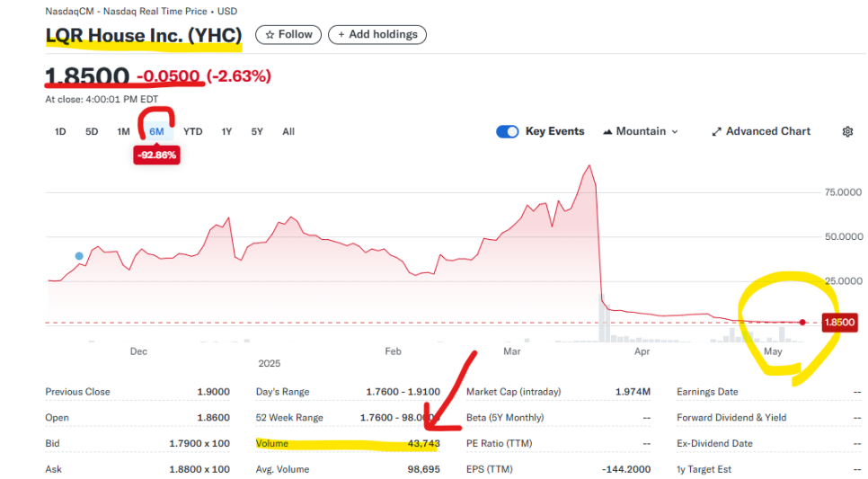Click the Previous Close value 1.9000
868x479 pixels.
click(213, 392)
